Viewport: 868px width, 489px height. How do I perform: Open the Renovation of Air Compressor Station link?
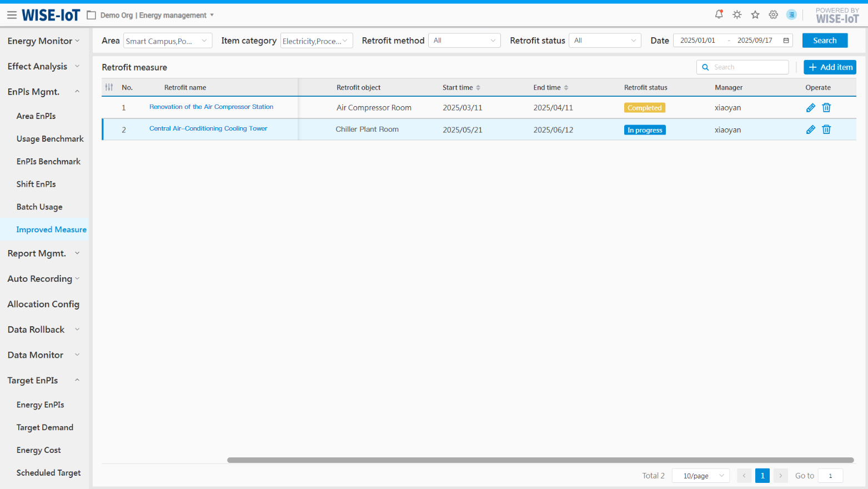[x=211, y=107]
